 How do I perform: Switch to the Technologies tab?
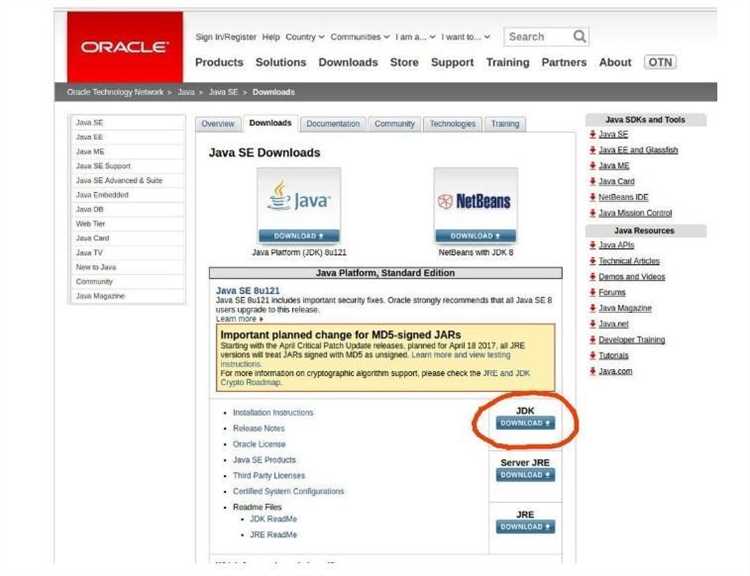pyautogui.click(x=452, y=124)
